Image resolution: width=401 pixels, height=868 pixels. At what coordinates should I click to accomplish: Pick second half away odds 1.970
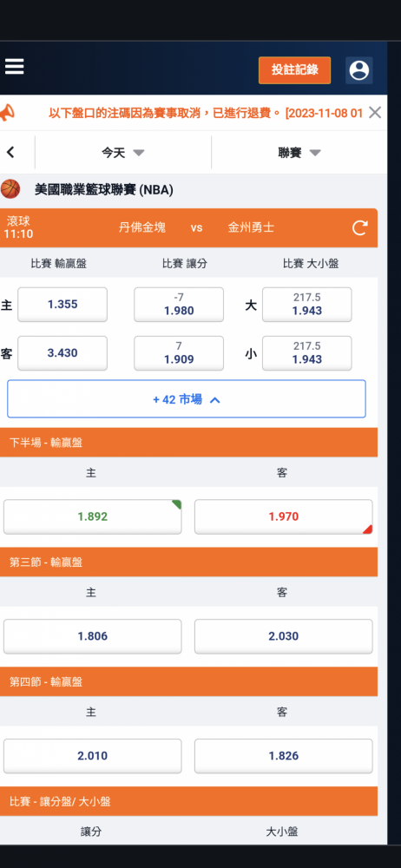(x=284, y=516)
